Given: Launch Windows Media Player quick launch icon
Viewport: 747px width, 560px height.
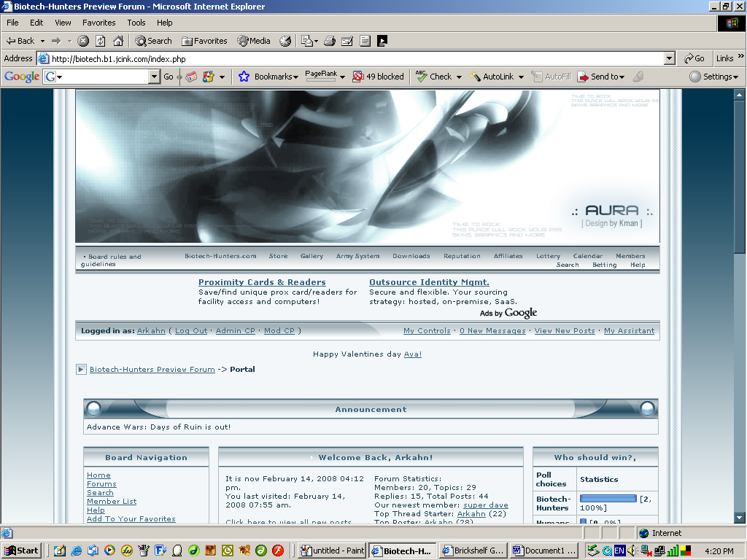Looking at the screenshot, I should pyautogui.click(x=109, y=551).
